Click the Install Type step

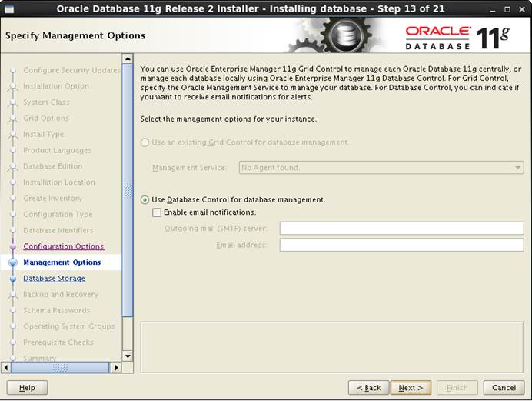(x=43, y=135)
